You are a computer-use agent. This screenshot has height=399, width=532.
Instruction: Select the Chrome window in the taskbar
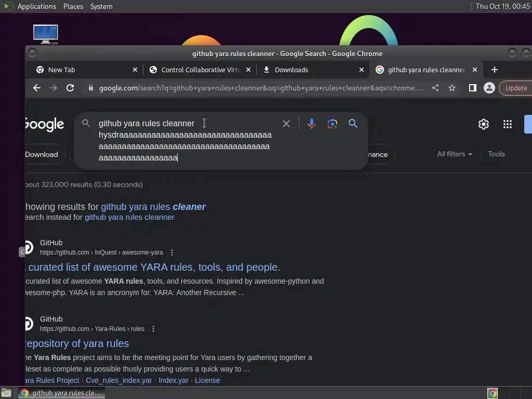61,394
